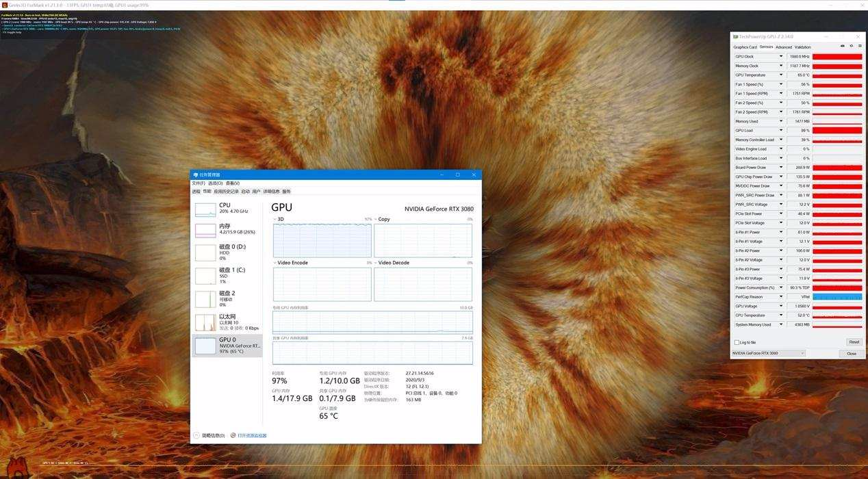Switch to the 用户 users tab
Screen dimensions: 868x479
pyautogui.click(x=257, y=192)
